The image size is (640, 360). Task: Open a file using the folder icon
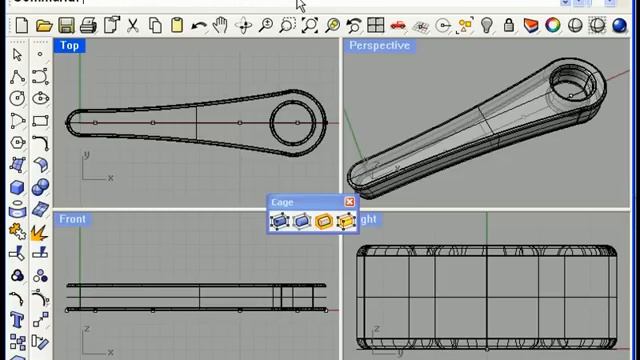click(x=44, y=26)
